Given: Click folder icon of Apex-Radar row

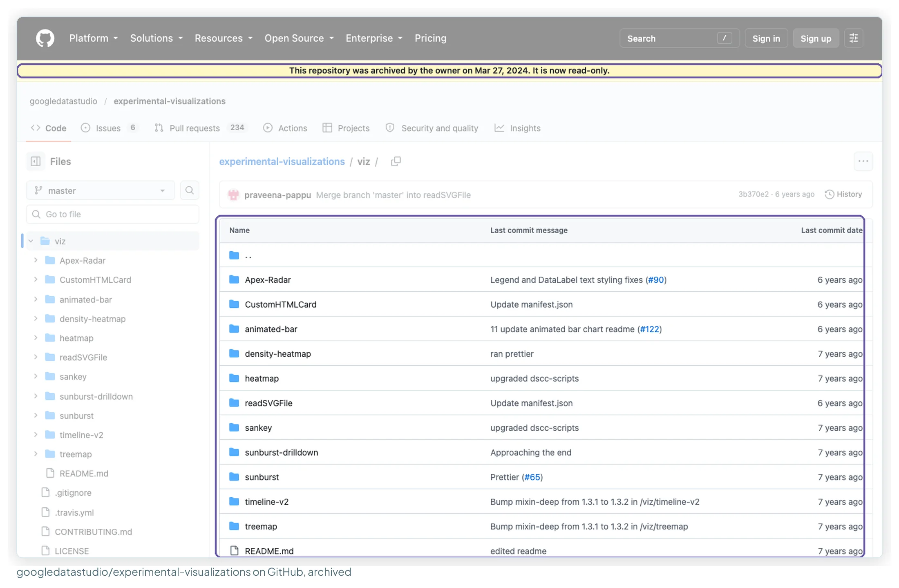Looking at the screenshot, I should point(234,279).
